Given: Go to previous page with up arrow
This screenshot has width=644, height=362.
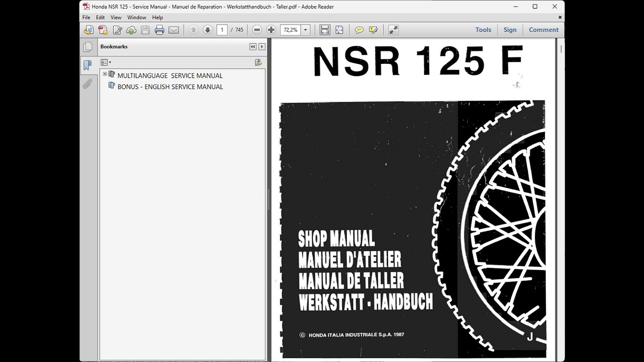Looking at the screenshot, I should (193, 30).
